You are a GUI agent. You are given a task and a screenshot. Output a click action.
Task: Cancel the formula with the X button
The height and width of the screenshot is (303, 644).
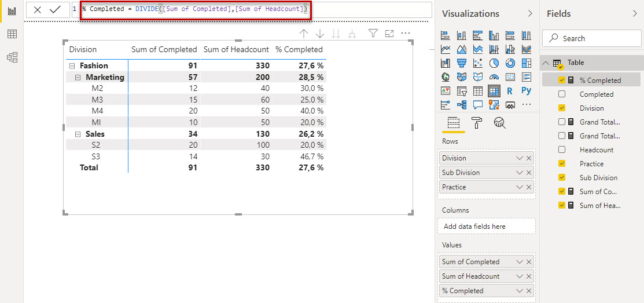click(x=38, y=10)
